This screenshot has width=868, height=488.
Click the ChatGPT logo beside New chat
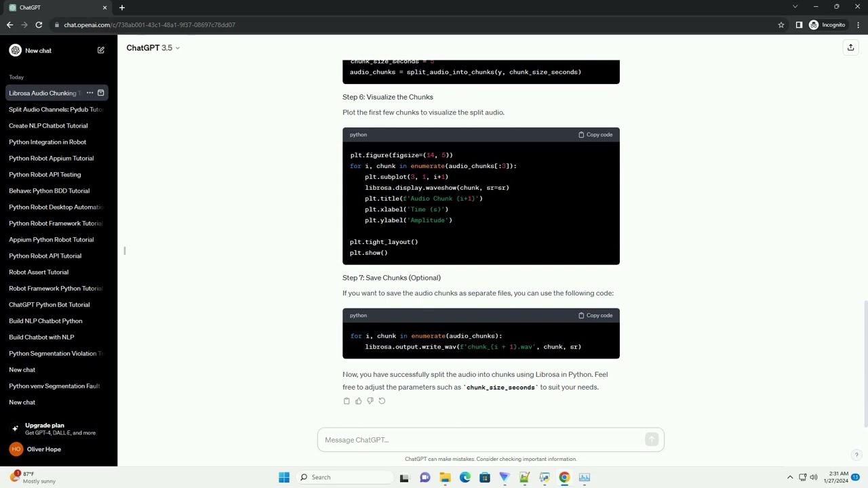(15, 50)
